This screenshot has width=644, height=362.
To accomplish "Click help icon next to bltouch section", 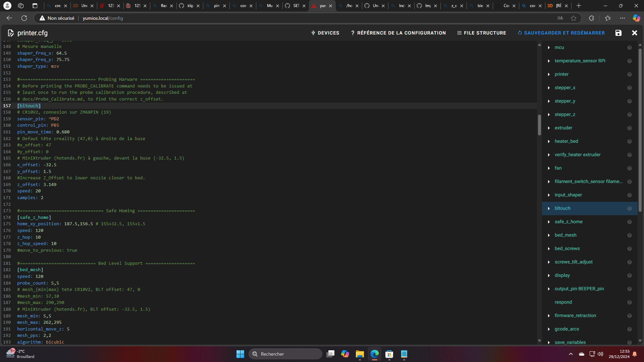I will [x=629, y=208].
